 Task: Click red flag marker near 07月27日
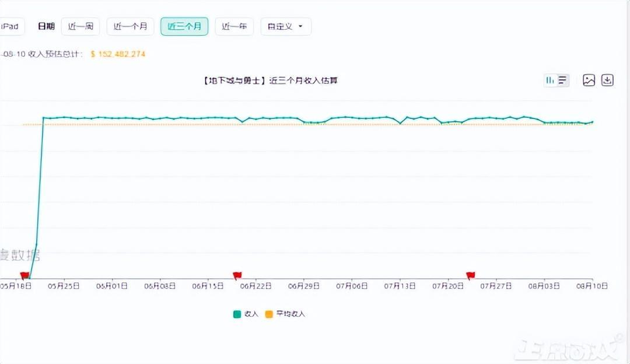click(x=470, y=275)
